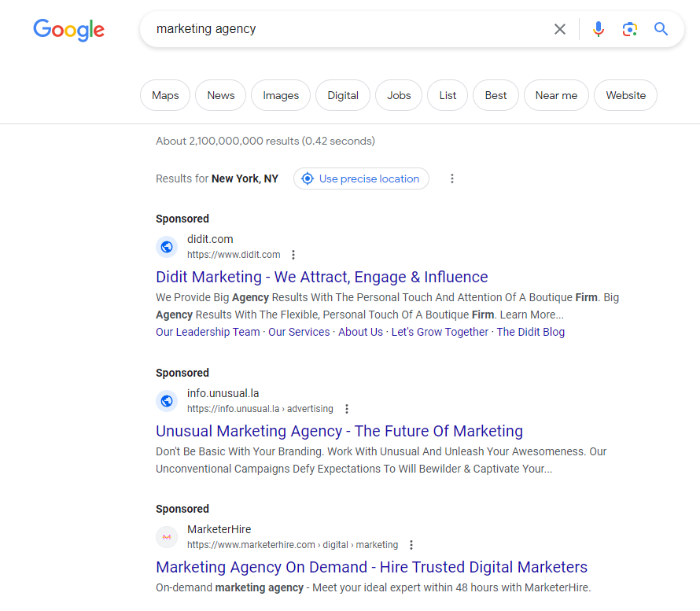This screenshot has height=611, width=700.
Task: Open the three-dot menu for MarketerHire ad
Action: [x=411, y=544]
